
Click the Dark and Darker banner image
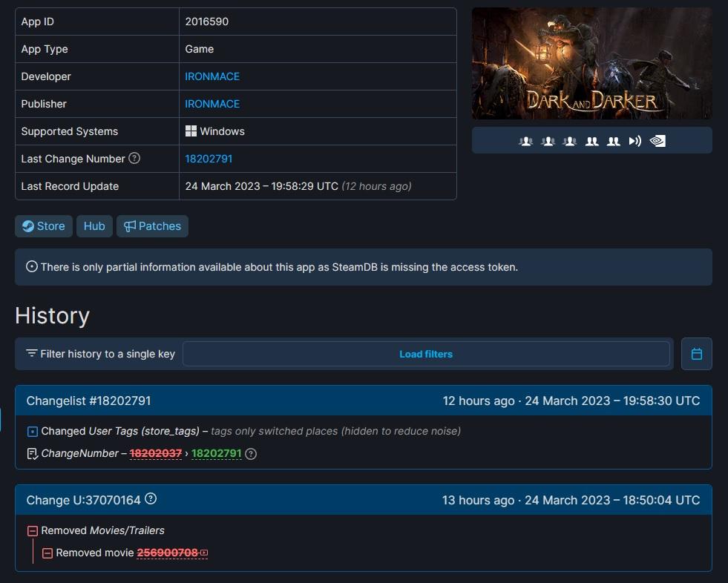[591, 63]
